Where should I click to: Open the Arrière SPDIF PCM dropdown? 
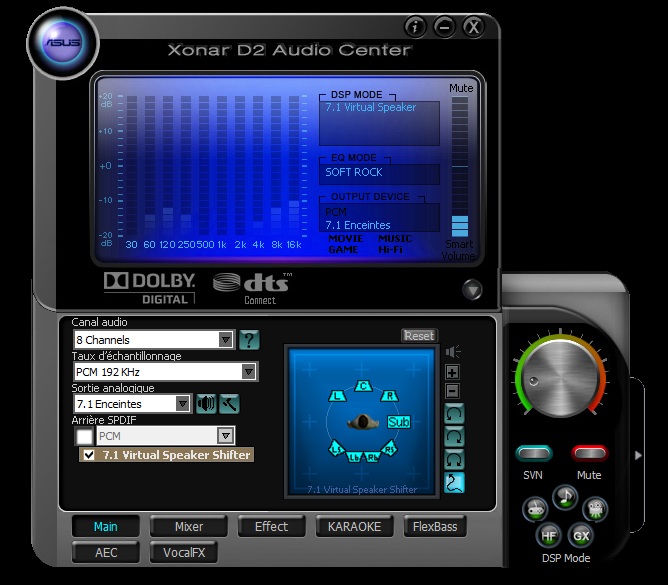click(x=166, y=436)
